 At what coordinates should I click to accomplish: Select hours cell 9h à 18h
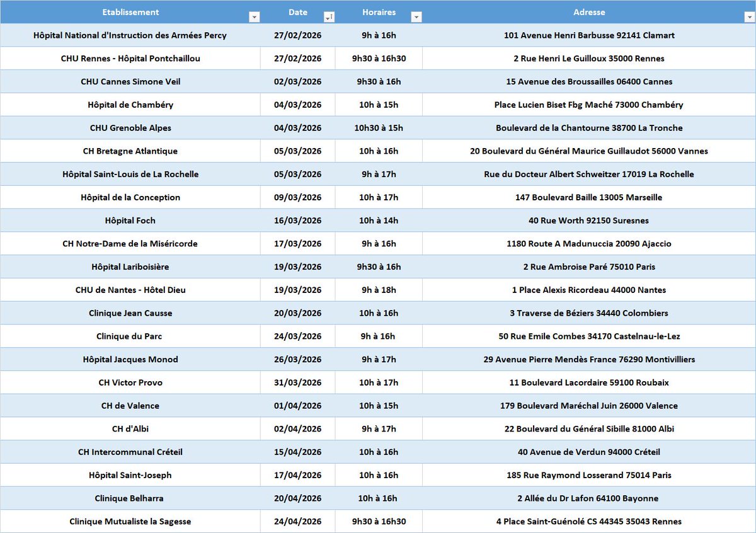[379, 290]
